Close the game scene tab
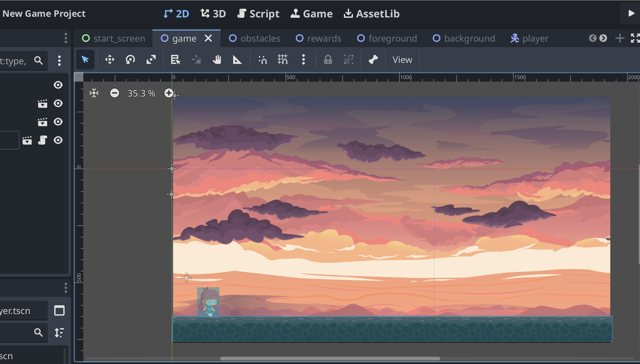The image size is (640, 364). (x=209, y=38)
